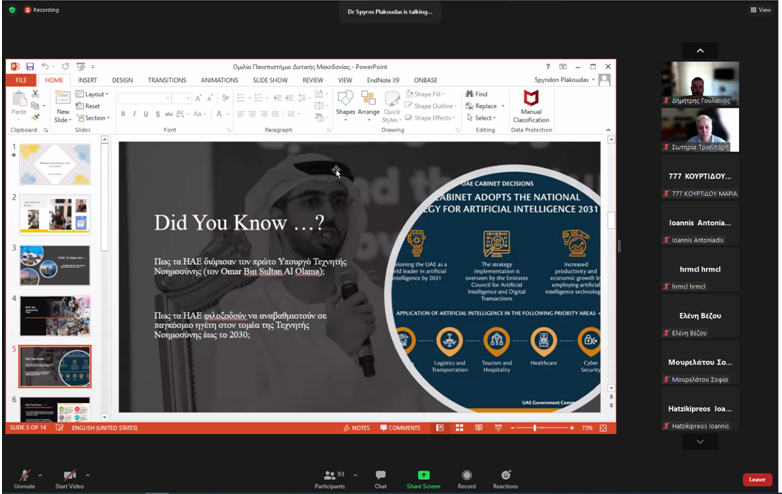
Task: Open font name combo box
Action: [x=144, y=98]
